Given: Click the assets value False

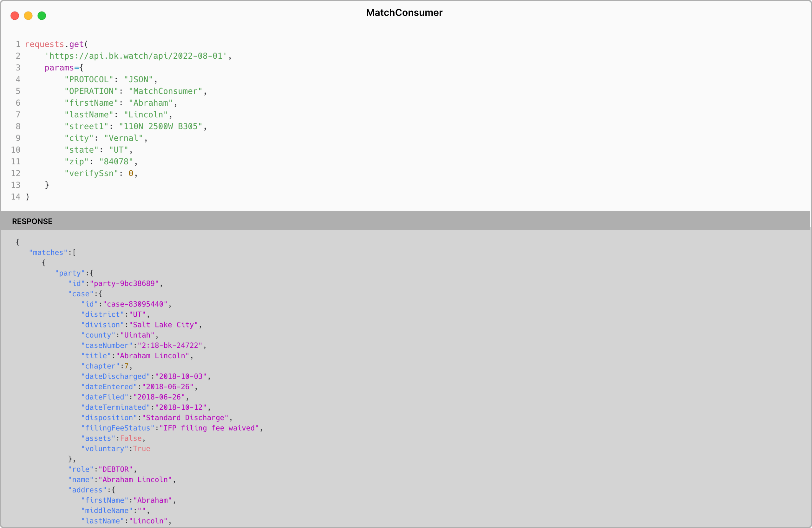Looking at the screenshot, I should [131, 438].
